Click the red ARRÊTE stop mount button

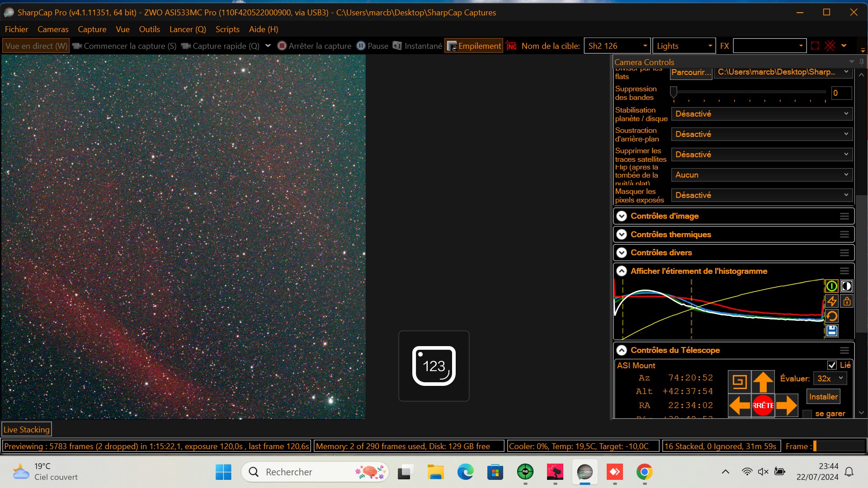[x=763, y=405]
